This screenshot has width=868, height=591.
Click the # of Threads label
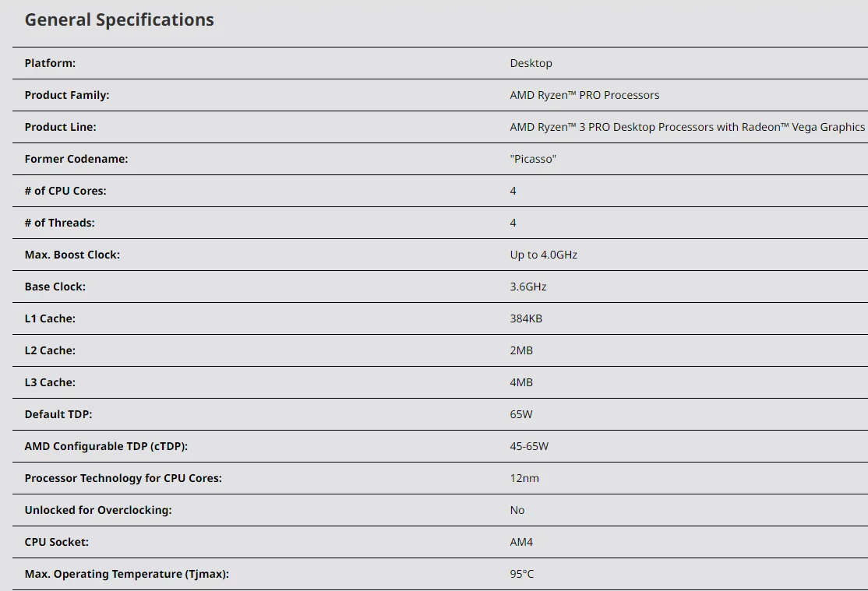59,223
